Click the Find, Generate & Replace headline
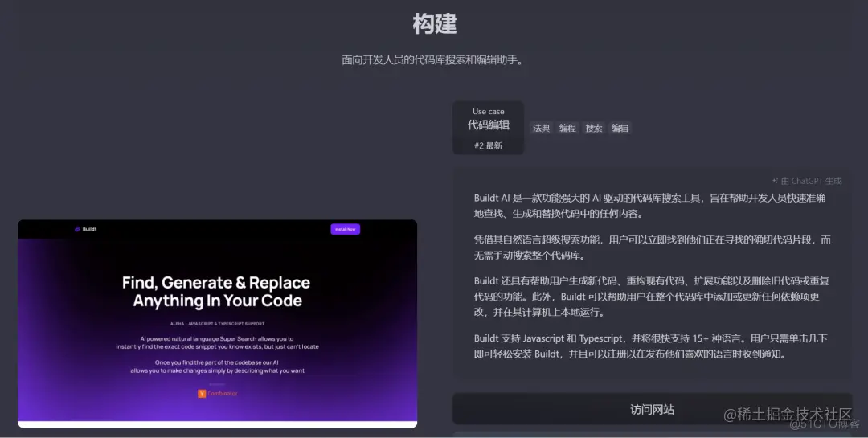 click(216, 291)
